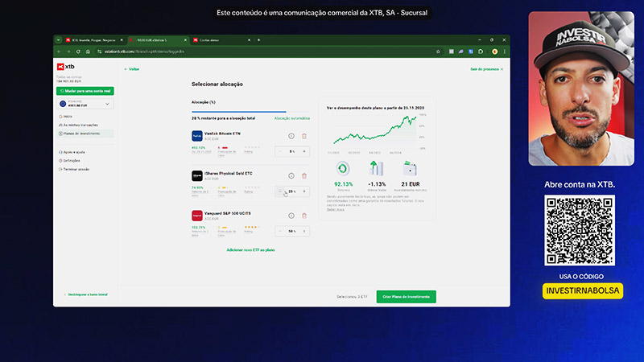Click the browser back arrow
644x362 pixels.
59,51
